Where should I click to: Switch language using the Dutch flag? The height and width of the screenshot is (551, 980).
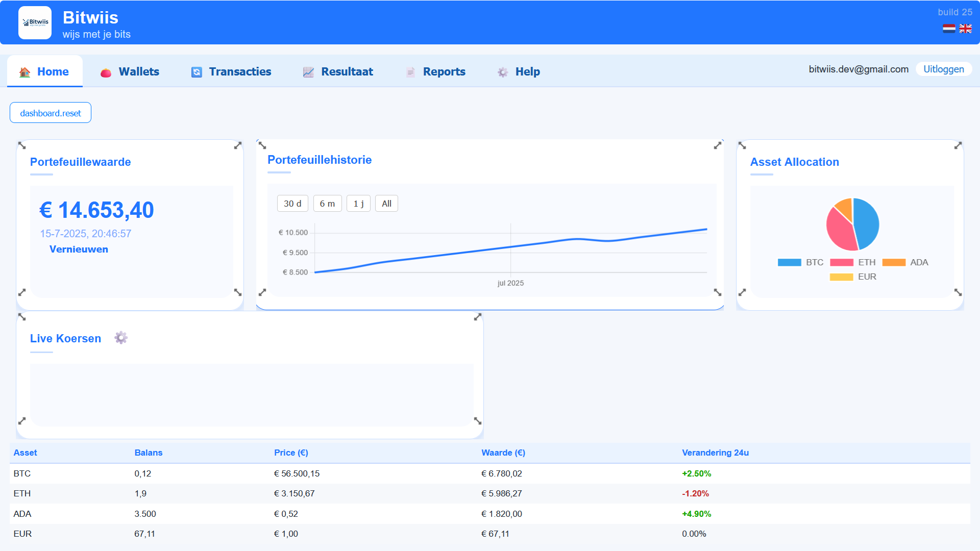[x=948, y=29]
